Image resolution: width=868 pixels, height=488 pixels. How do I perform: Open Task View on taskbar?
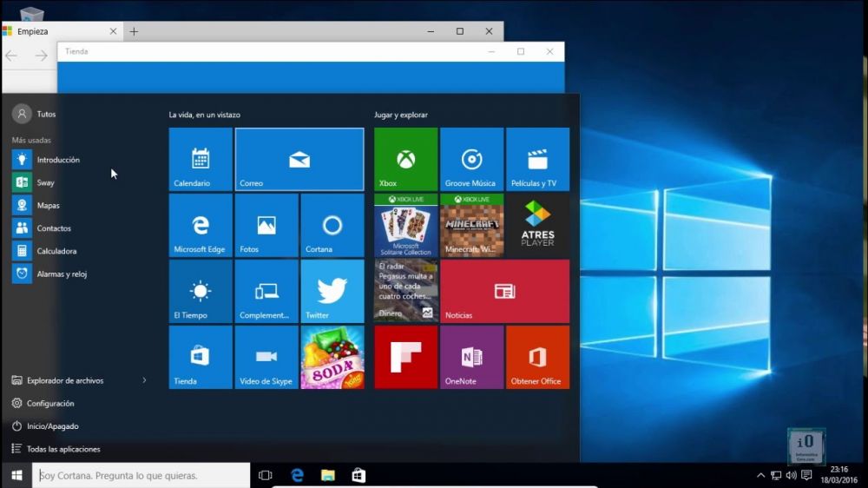click(x=265, y=475)
